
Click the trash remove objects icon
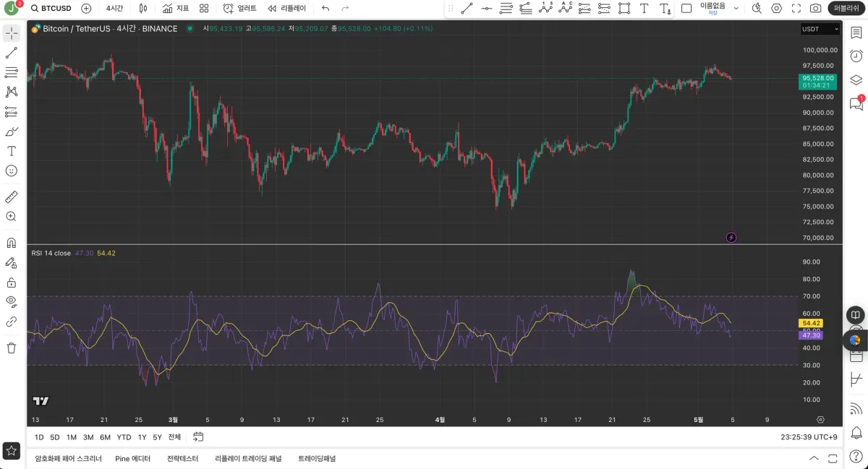click(x=12, y=348)
